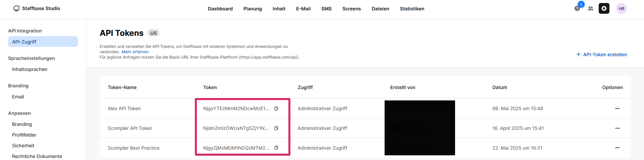644x160 pixels.
Task: Open options for Scompler Best Practice row
Action: 617,148
